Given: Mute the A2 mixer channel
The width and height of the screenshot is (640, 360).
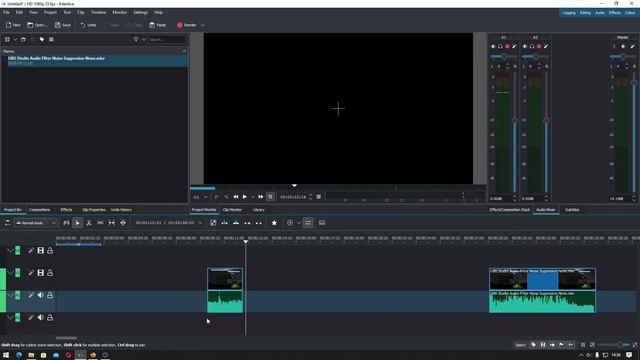Looking at the screenshot, I should pos(525,47).
